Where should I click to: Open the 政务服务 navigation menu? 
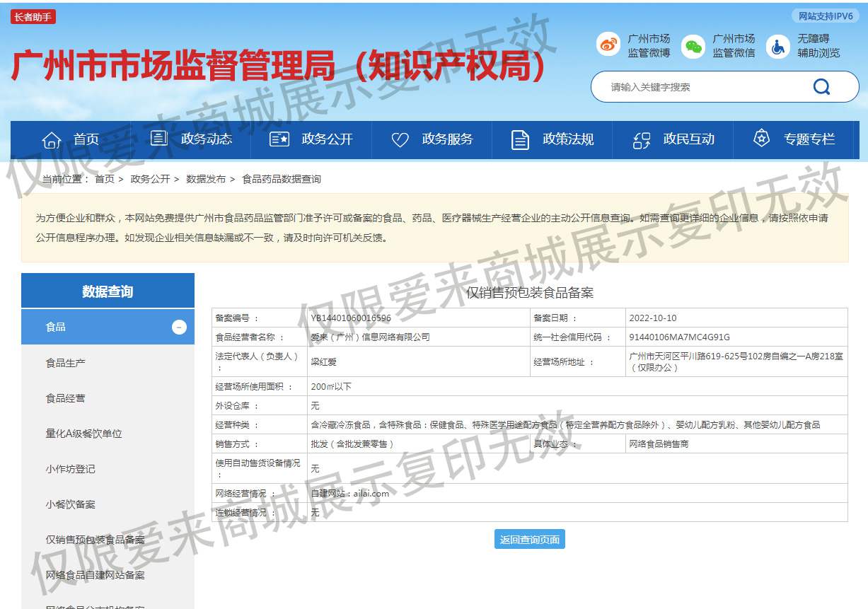pyautogui.click(x=432, y=139)
